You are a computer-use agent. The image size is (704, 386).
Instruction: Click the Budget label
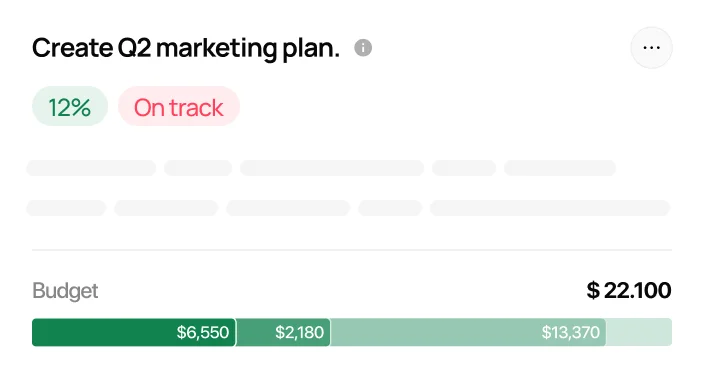point(65,291)
